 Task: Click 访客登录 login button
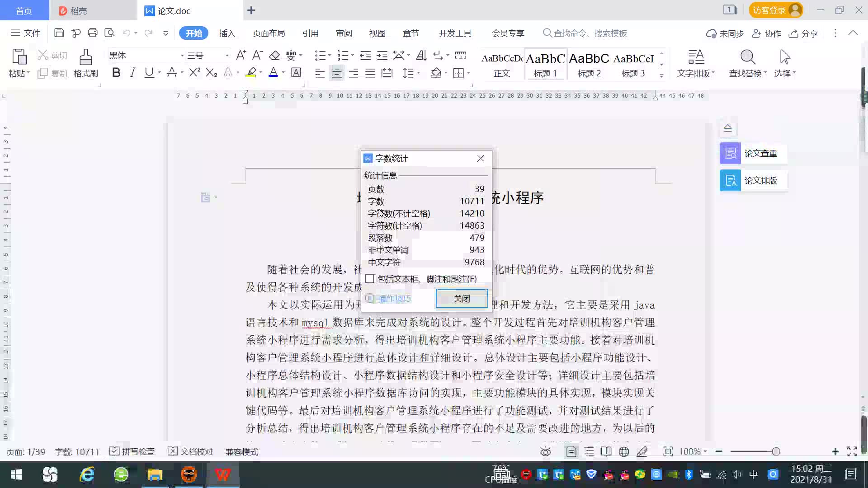coord(776,10)
